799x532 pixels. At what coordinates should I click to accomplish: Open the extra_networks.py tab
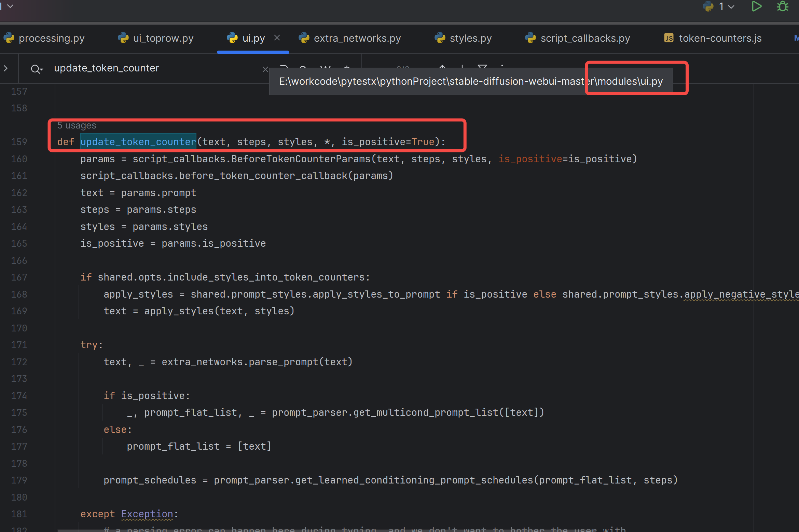click(x=350, y=38)
